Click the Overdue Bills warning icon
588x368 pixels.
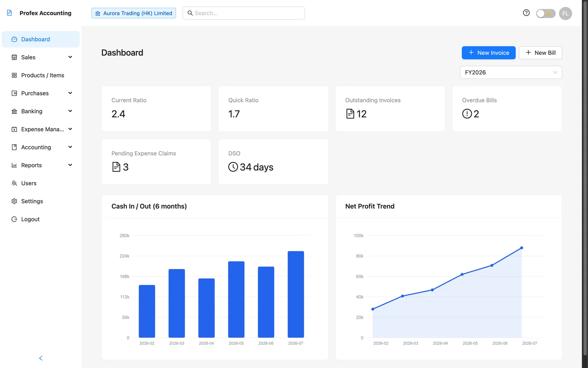coord(467,114)
